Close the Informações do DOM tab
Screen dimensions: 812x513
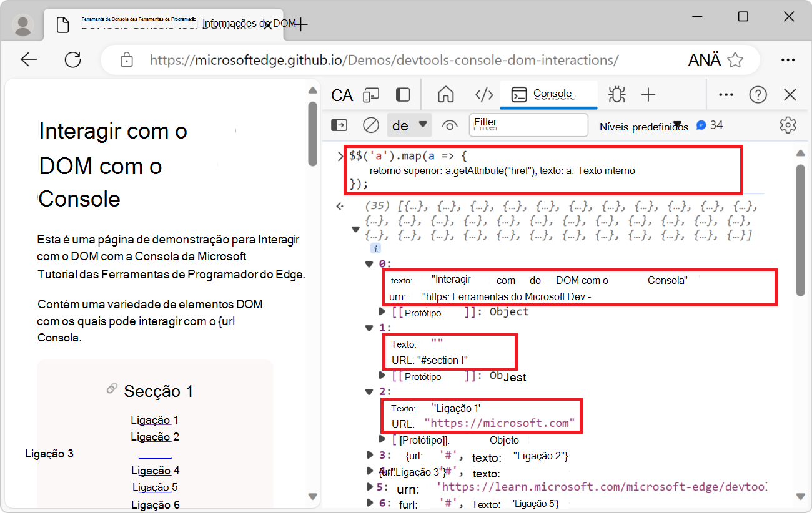tap(267, 25)
